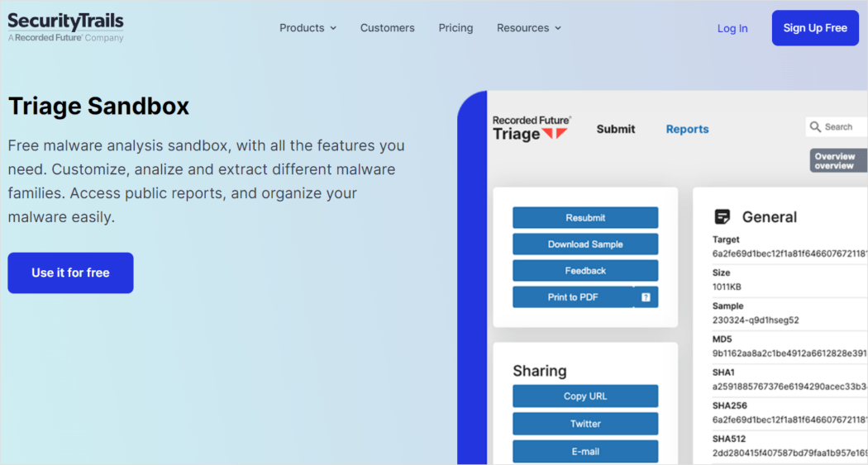Image resolution: width=868 pixels, height=465 pixels.
Task: Share the report via Twitter button
Action: 585,424
